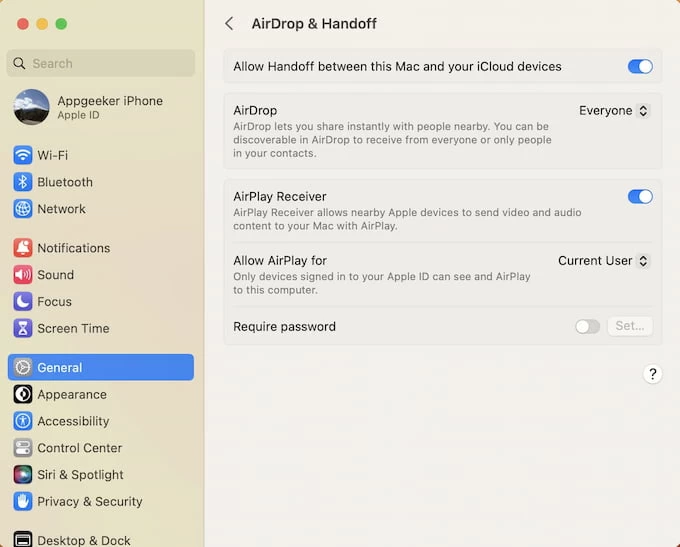Image resolution: width=680 pixels, height=547 pixels.
Task: Select Accessibility in the sidebar
Action: pyautogui.click(x=73, y=422)
